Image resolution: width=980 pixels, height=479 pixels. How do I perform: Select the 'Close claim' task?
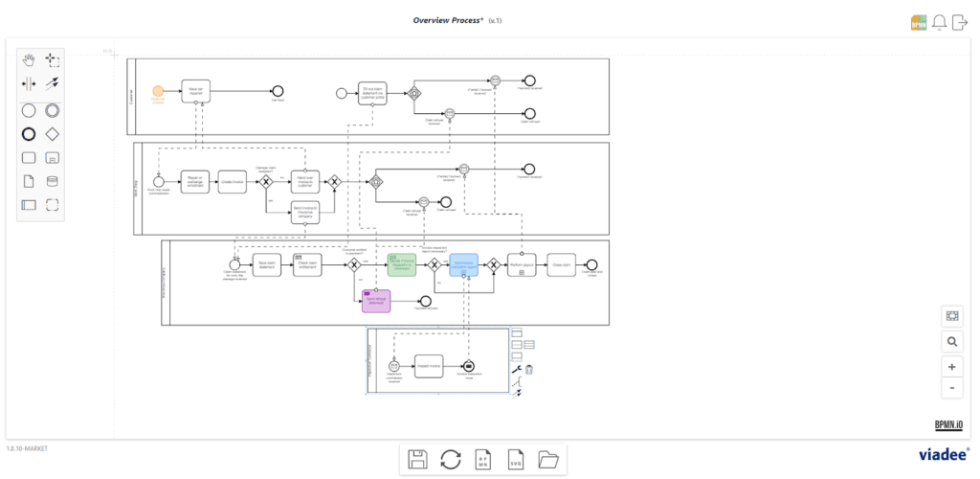click(x=561, y=265)
